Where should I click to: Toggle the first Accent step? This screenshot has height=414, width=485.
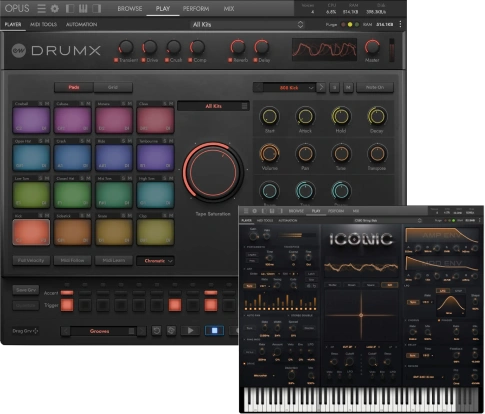(x=67, y=293)
